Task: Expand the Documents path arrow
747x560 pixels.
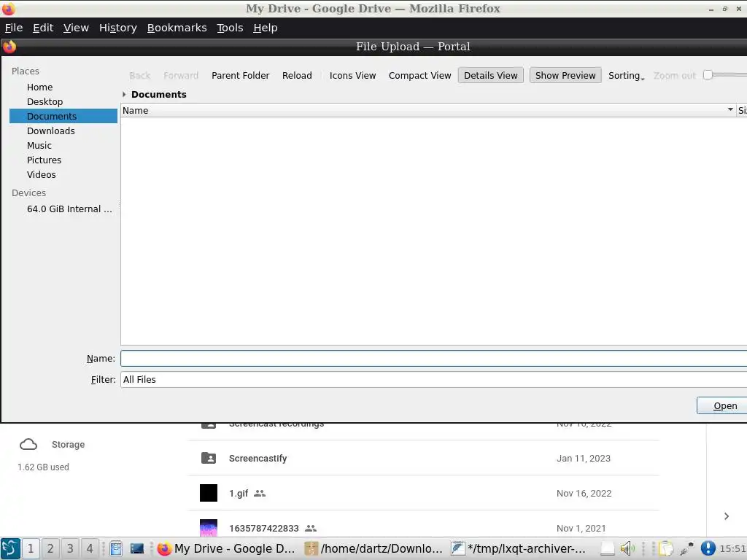Action: [124, 94]
